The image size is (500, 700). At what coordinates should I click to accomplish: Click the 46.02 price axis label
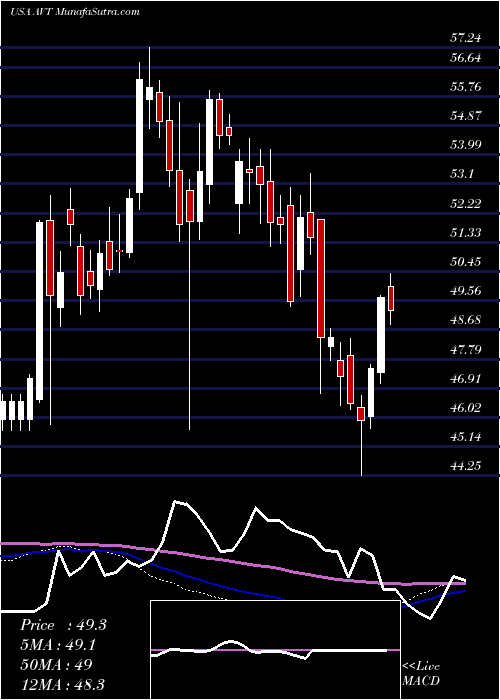point(466,408)
